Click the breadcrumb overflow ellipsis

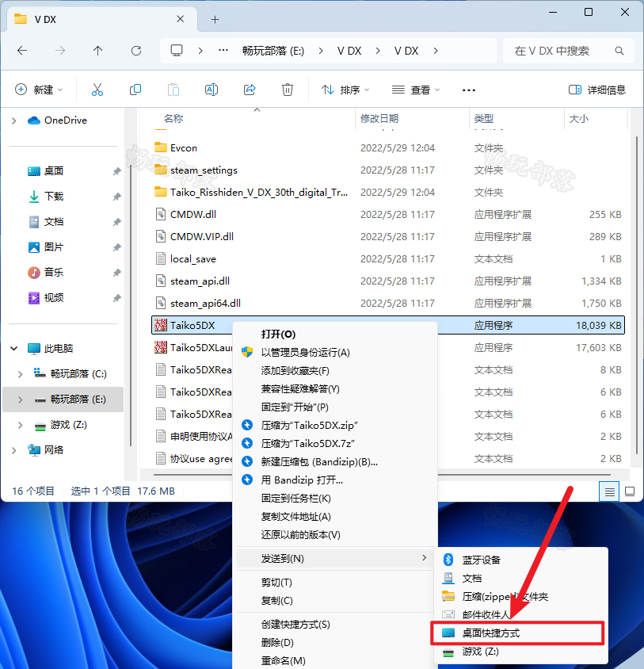pos(223,51)
